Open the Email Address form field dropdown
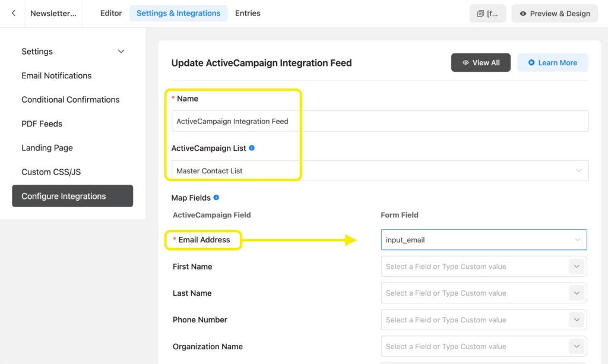This screenshot has height=364, width=608. [483, 240]
